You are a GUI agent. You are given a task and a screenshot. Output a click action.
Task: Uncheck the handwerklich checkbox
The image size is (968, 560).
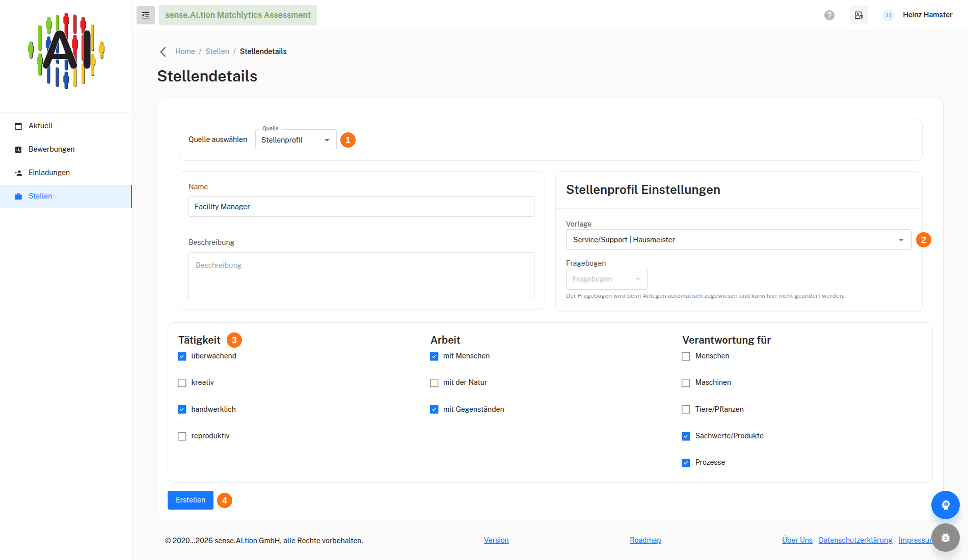point(182,409)
